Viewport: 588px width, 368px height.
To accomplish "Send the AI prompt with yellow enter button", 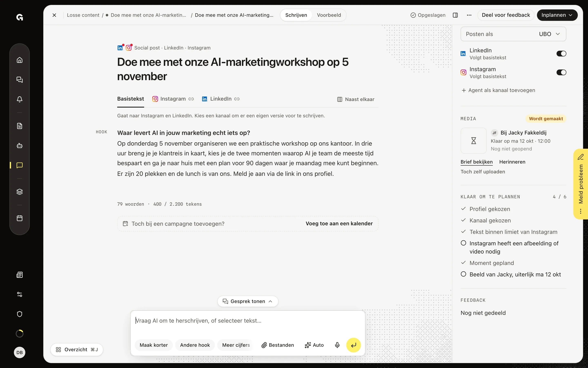I will (354, 345).
